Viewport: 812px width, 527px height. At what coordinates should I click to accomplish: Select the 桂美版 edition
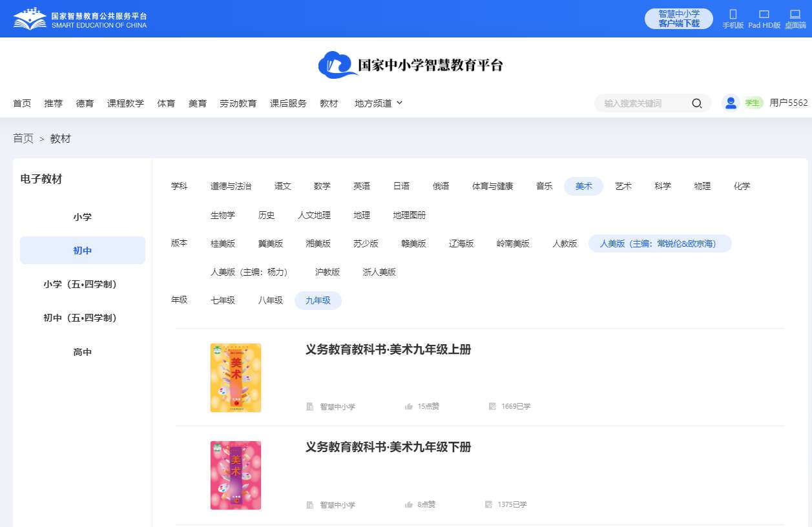[x=223, y=243]
